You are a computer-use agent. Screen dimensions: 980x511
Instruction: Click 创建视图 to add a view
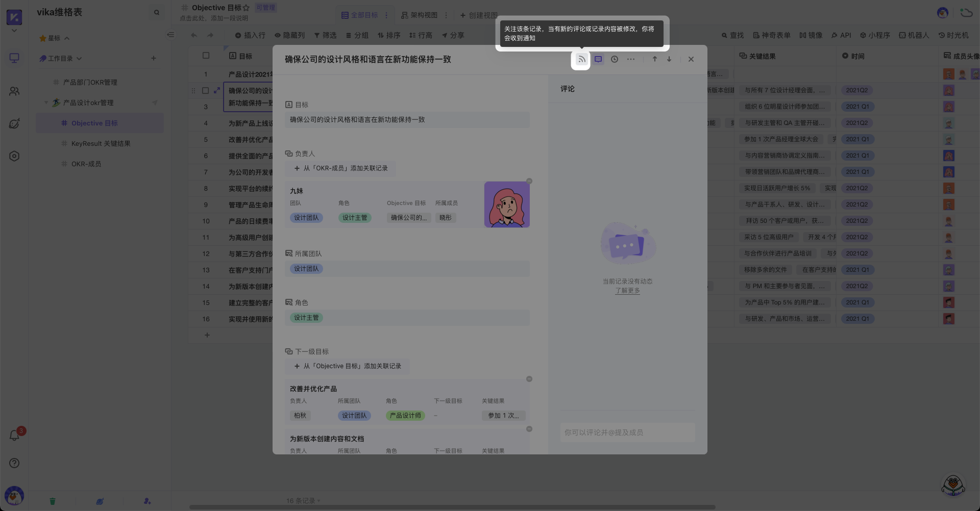479,15
